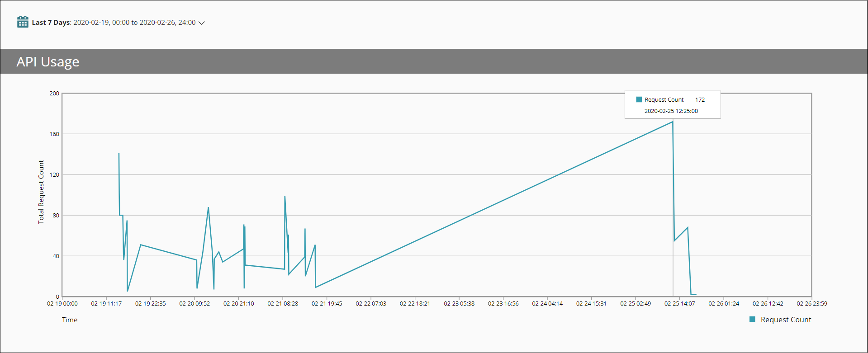Toggle the Request Count legend entry below chart

[x=780, y=320]
